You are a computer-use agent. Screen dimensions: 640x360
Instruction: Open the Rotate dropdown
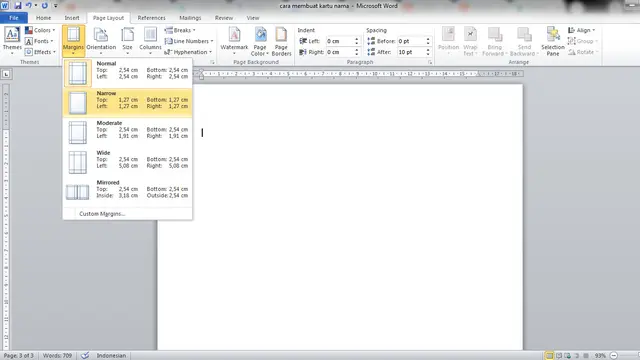coord(583,52)
